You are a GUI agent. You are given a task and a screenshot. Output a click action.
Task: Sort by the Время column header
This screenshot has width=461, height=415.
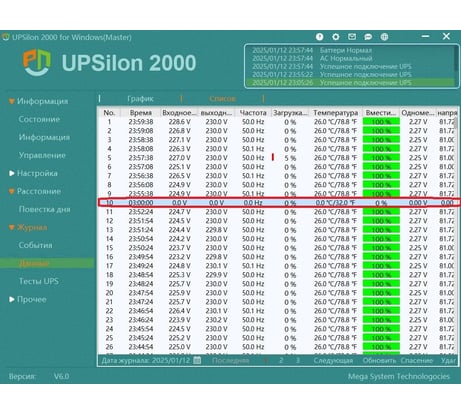[x=140, y=113]
